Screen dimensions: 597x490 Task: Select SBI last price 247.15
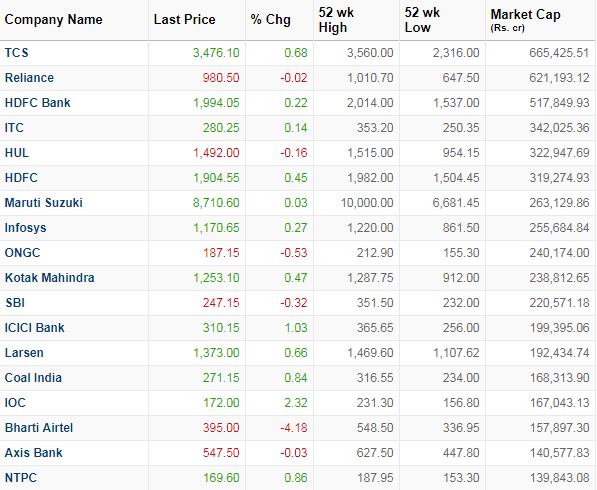coord(221,303)
